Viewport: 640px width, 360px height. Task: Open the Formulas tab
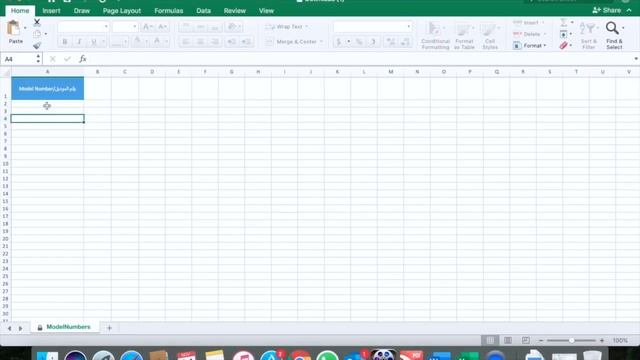click(169, 11)
